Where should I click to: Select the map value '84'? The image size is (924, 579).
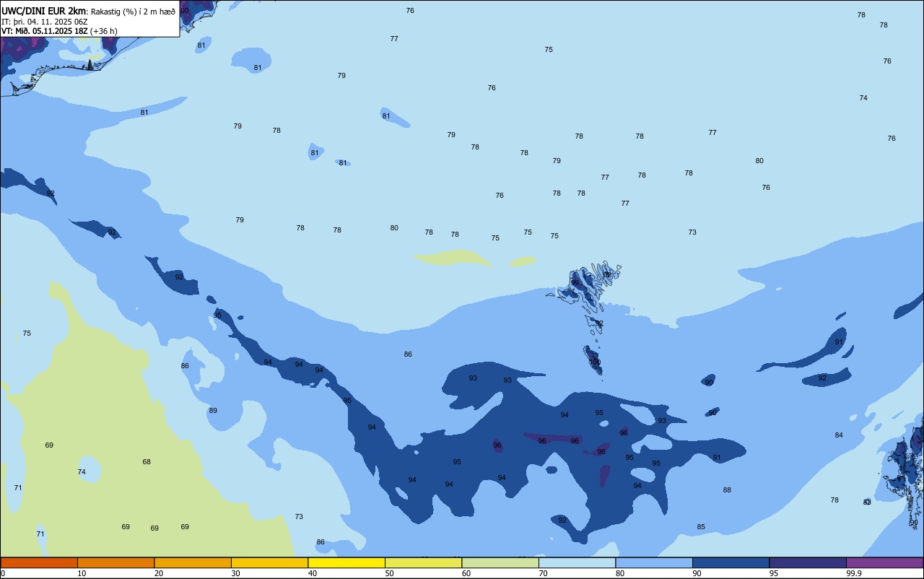coord(839,435)
